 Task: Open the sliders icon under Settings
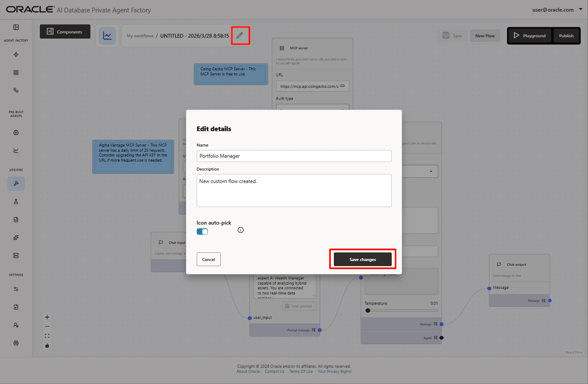[16, 289]
